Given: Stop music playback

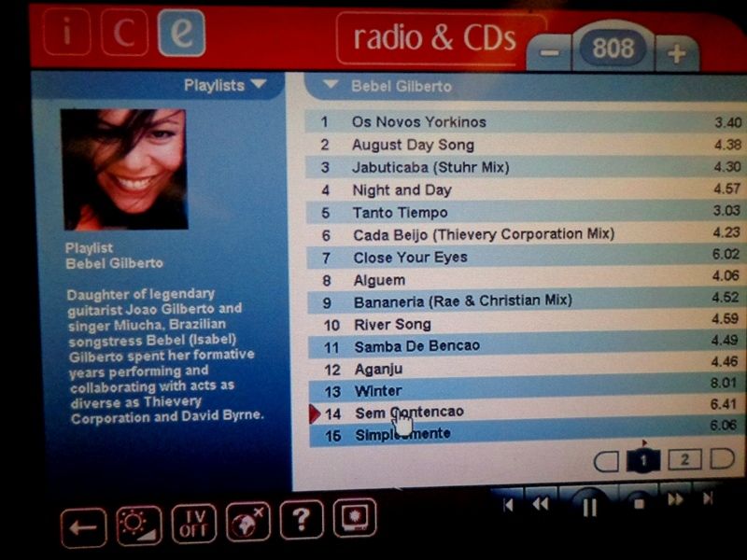Looking at the screenshot, I should click(x=640, y=503).
